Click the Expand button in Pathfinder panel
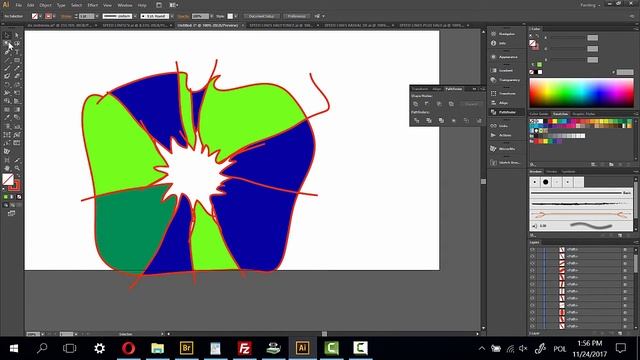Viewport: 640px width, 360px height. [x=471, y=104]
